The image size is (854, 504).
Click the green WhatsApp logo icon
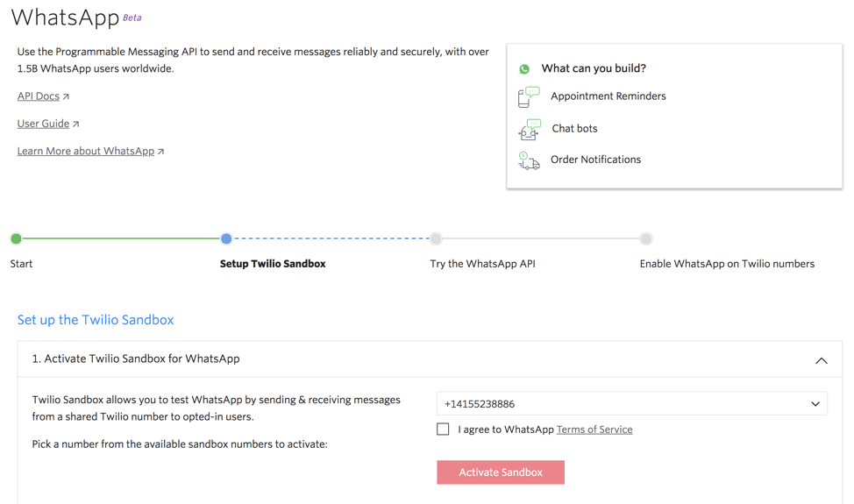click(x=524, y=68)
